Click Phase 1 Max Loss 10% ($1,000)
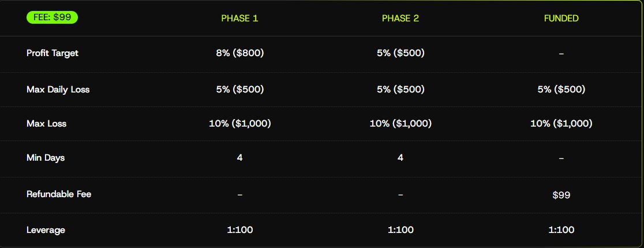The height and width of the screenshot is (248, 644). [239, 124]
